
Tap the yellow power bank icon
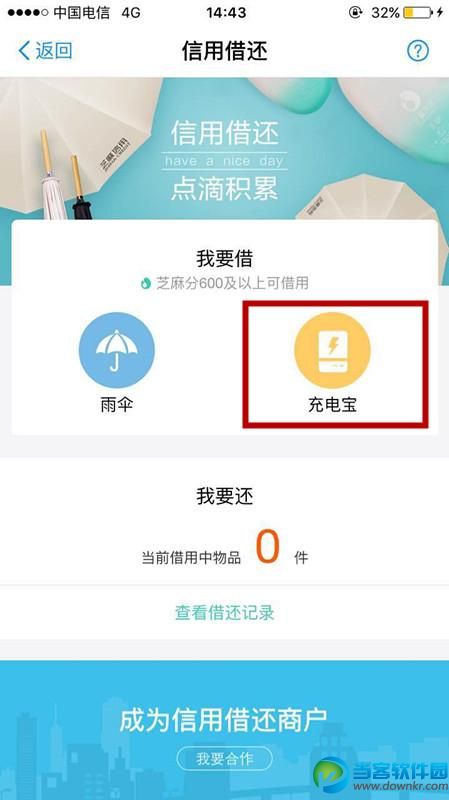[332, 350]
